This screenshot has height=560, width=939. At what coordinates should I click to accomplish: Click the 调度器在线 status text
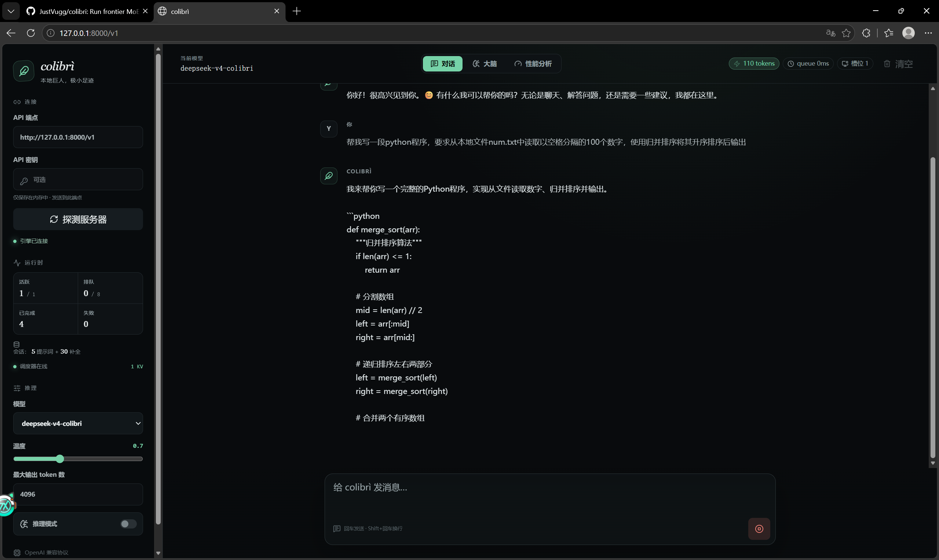point(34,366)
